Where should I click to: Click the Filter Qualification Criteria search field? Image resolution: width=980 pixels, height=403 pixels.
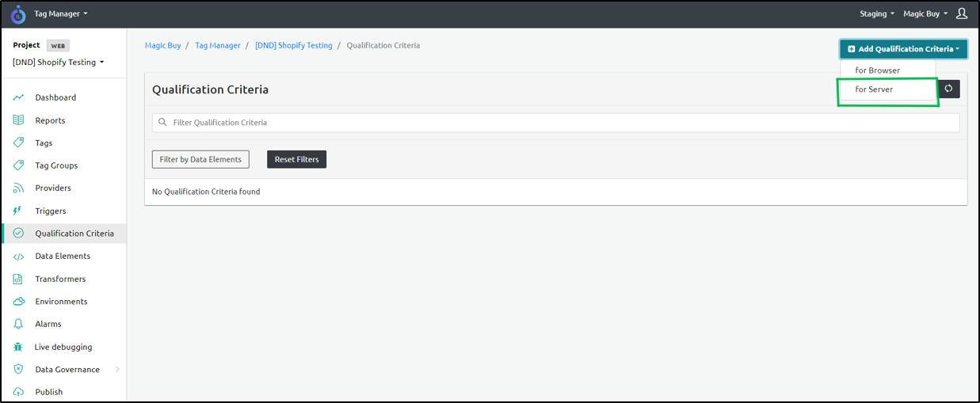555,123
